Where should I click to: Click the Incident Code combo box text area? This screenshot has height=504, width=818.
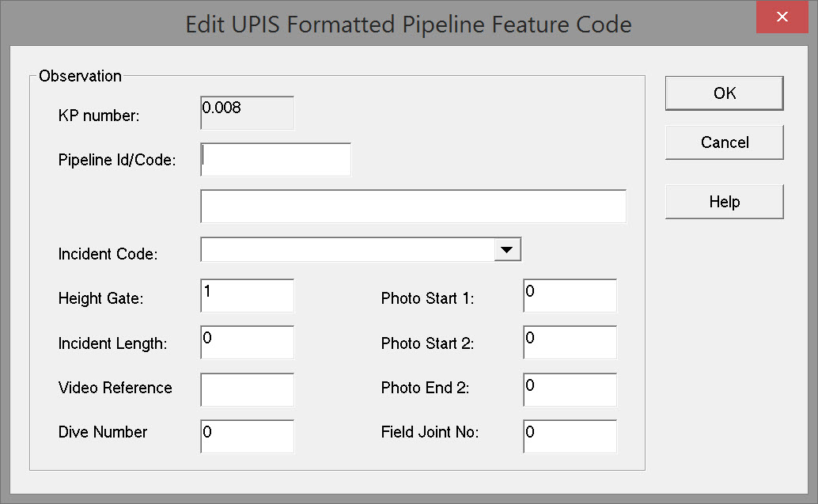pos(347,250)
